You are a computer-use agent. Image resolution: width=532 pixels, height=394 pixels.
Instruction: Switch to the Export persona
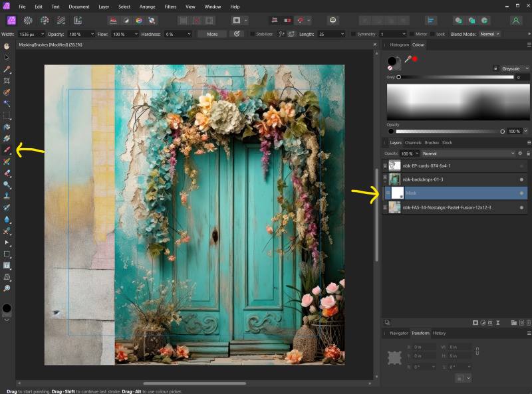coord(78,21)
